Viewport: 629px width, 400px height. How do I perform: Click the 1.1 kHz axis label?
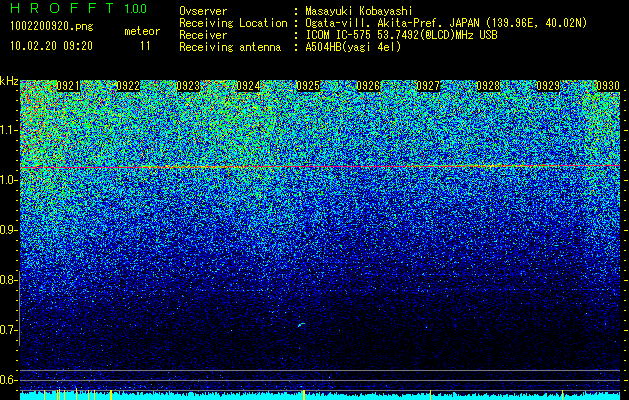coord(7,130)
